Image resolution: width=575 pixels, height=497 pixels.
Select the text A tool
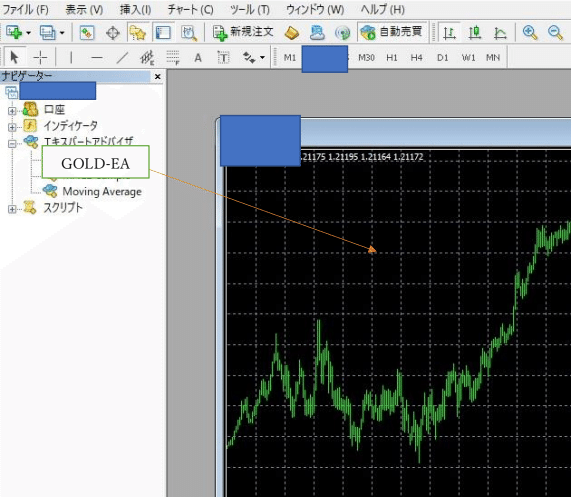click(198, 58)
